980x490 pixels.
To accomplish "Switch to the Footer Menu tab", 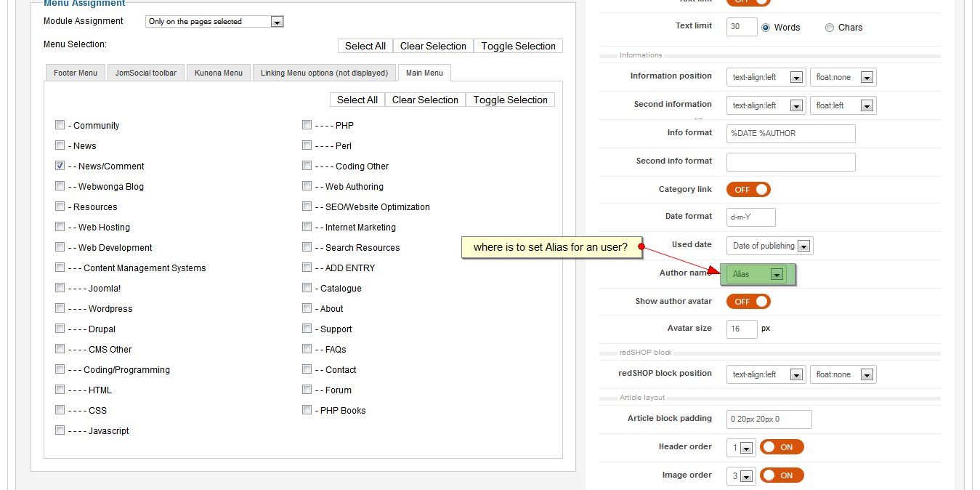I will point(76,73).
